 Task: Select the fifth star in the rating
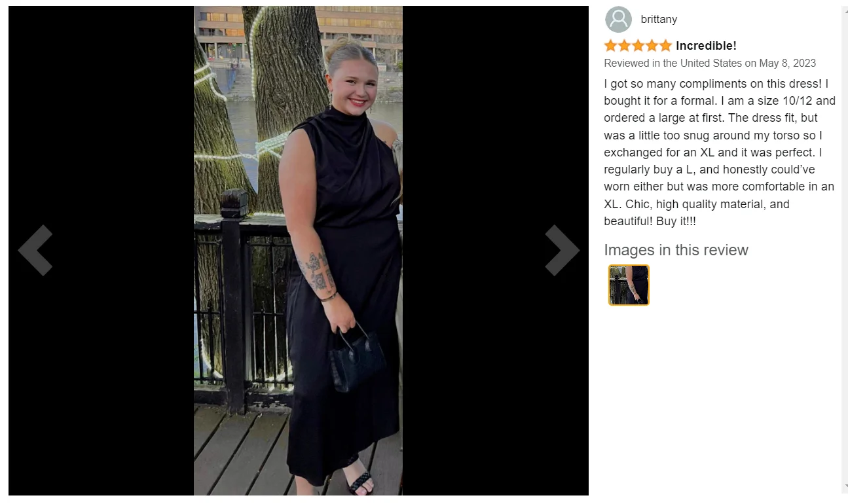pyautogui.click(x=665, y=46)
